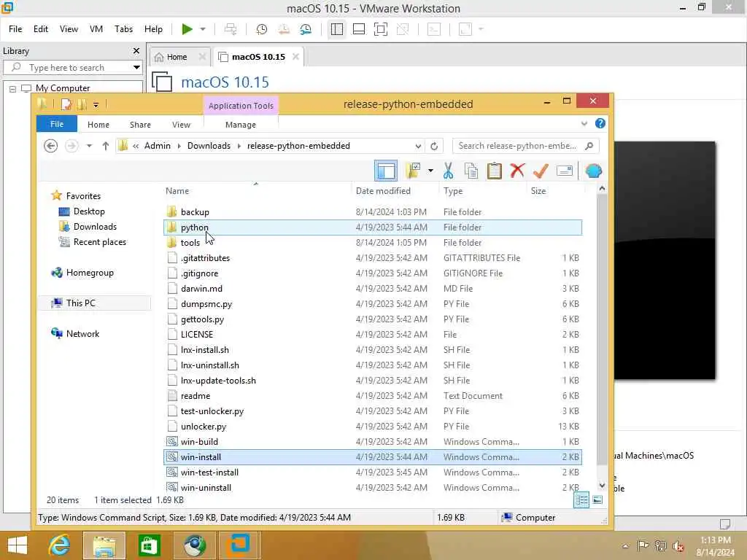This screenshot has height=560, width=747.
Task: Close the macOS 10.15 tab
Action: [x=296, y=57]
